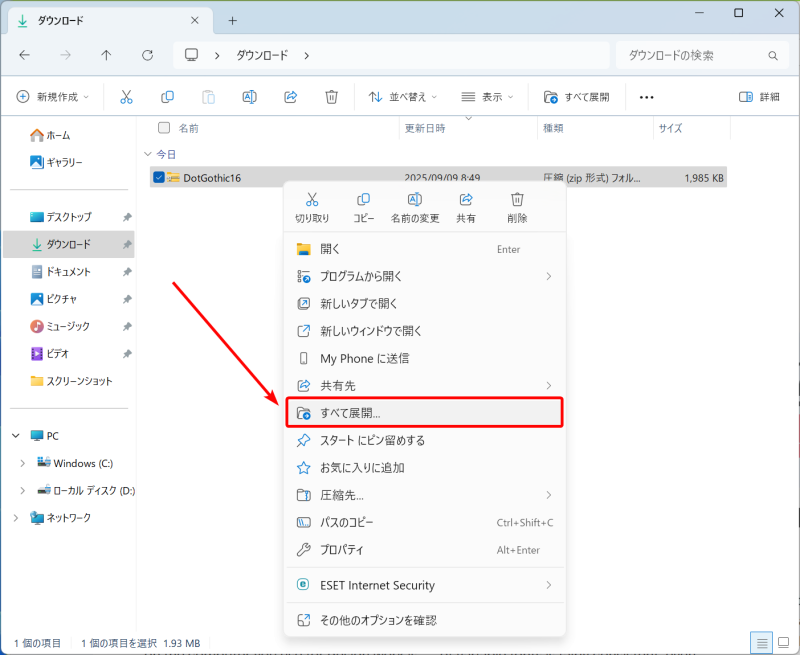The image size is (800, 655).
Task: Click the copy icon in the toolbar
Action: click(167, 97)
